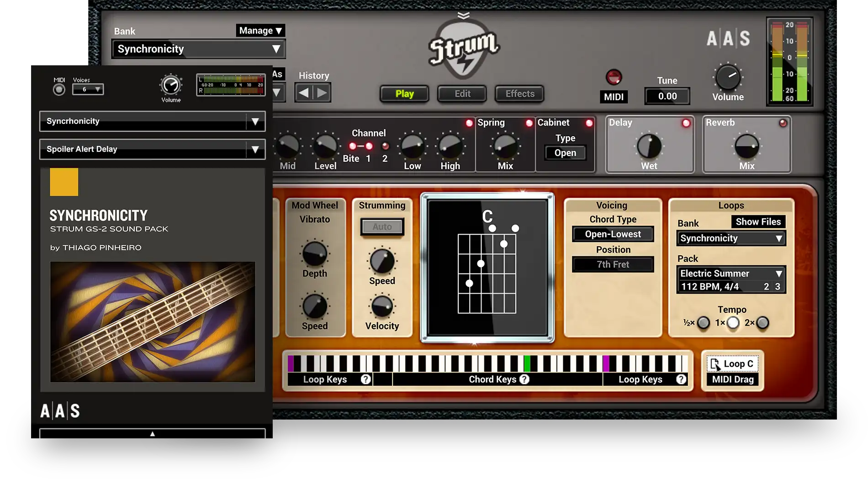
Task: Toggle the Delay effect power LED
Action: [x=686, y=122]
